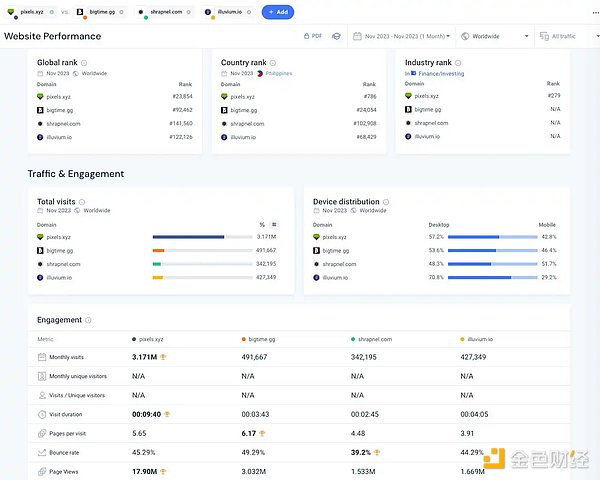Click the Industry rank info icon
The width and height of the screenshot is (600, 480).
coord(458,63)
